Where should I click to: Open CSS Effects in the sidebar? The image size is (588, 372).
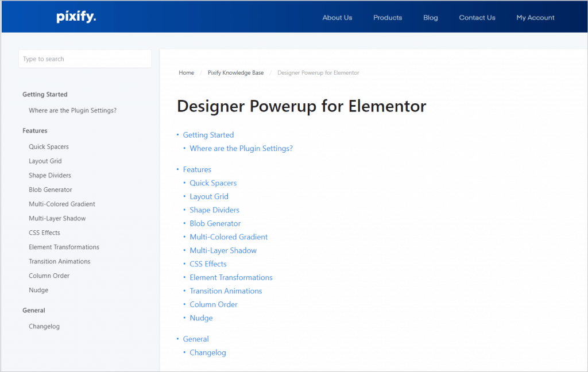tap(45, 233)
